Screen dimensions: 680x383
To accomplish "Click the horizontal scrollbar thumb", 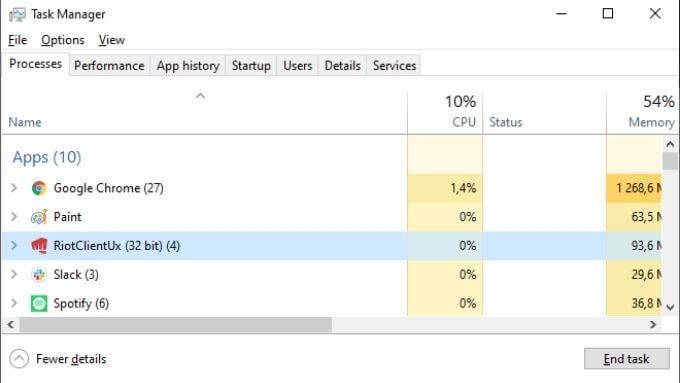I will point(176,324).
